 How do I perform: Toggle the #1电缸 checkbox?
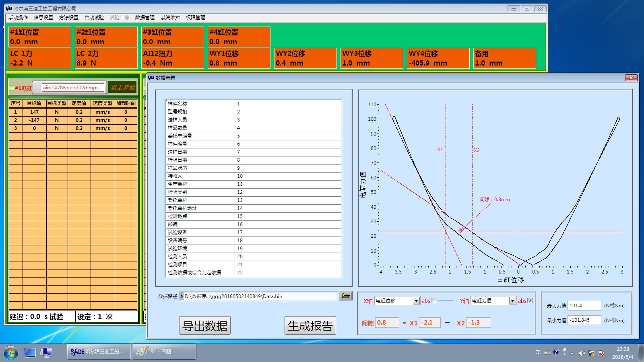pyautogui.click(x=12, y=88)
